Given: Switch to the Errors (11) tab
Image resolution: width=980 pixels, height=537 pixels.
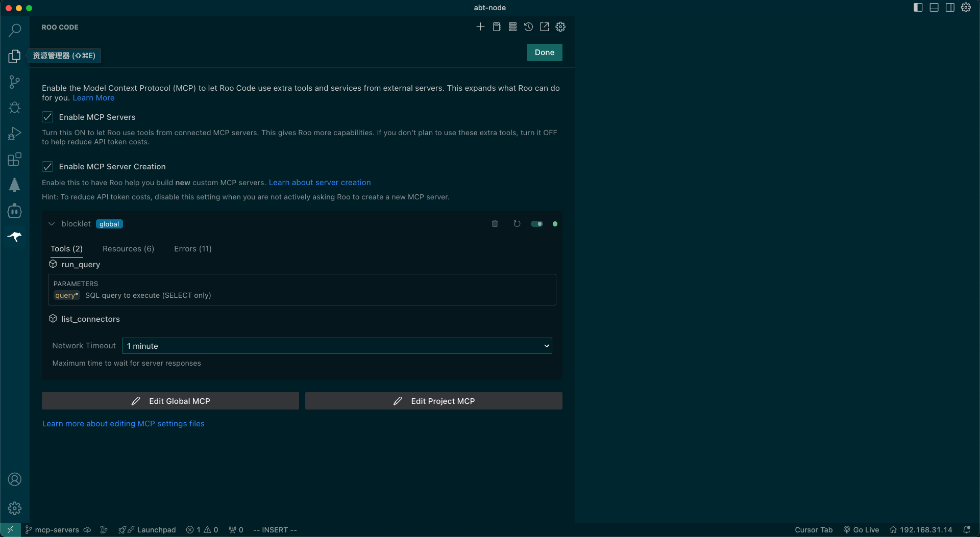Looking at the screenshot, I should pos(192,249).
